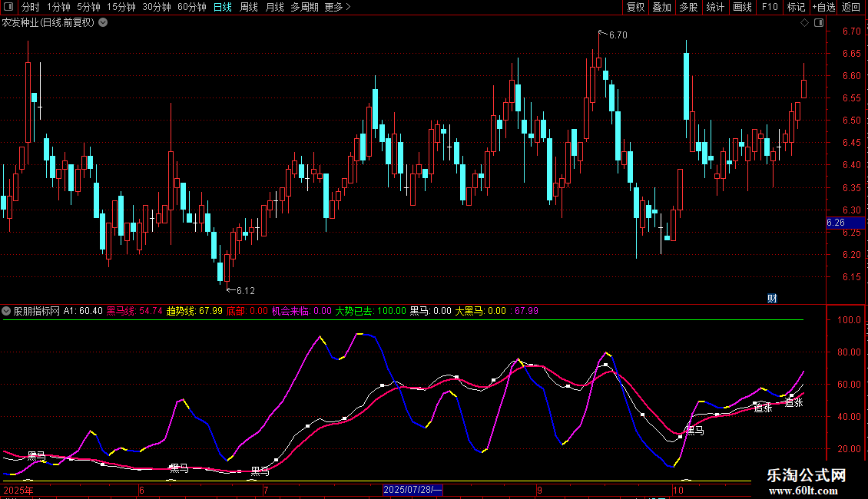The image size is (868, 499).
Task: Open the 多周期 multi-period view
Action: (305, 8)
